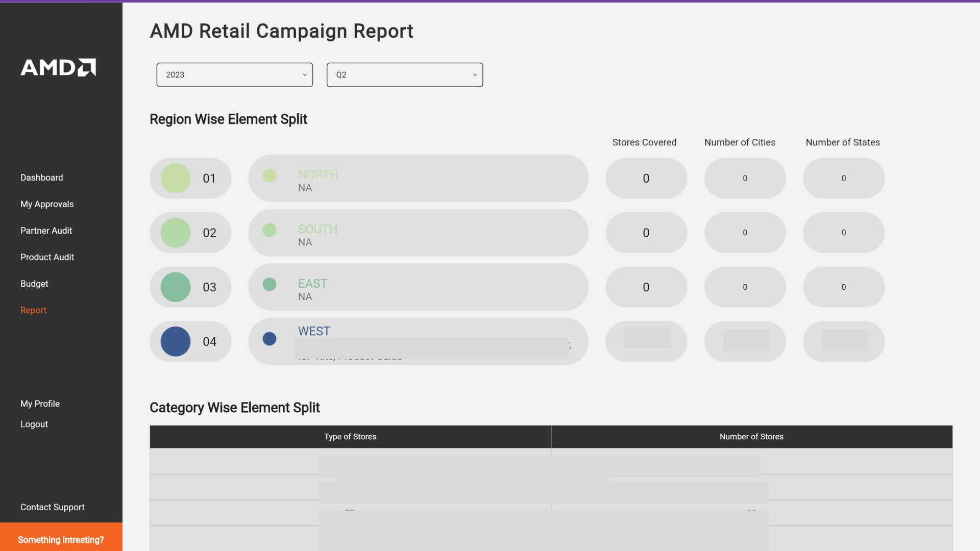Open My Profile link
Screen dimensions: 980x551
coord(40,404)
